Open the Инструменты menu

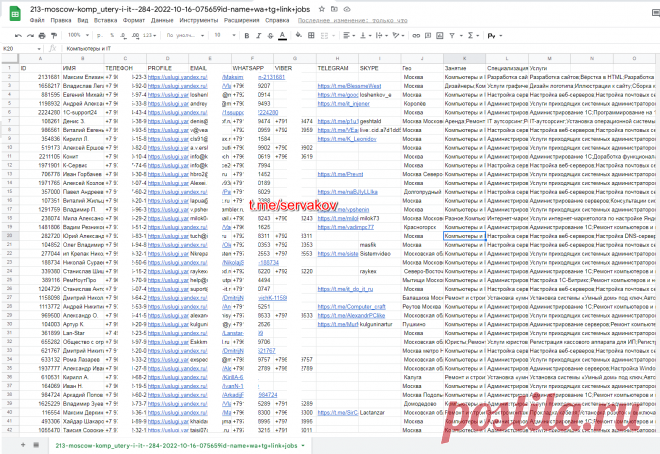199,20
